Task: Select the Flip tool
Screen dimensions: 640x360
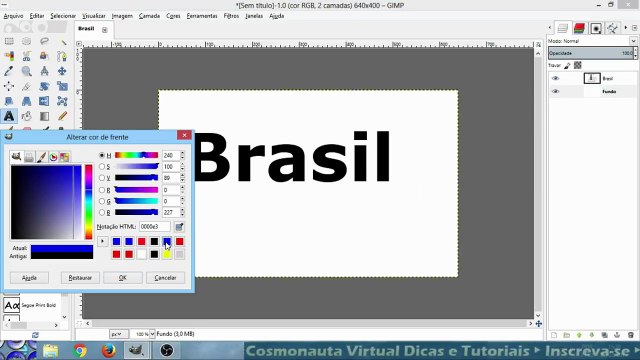Action: [44, 101]
